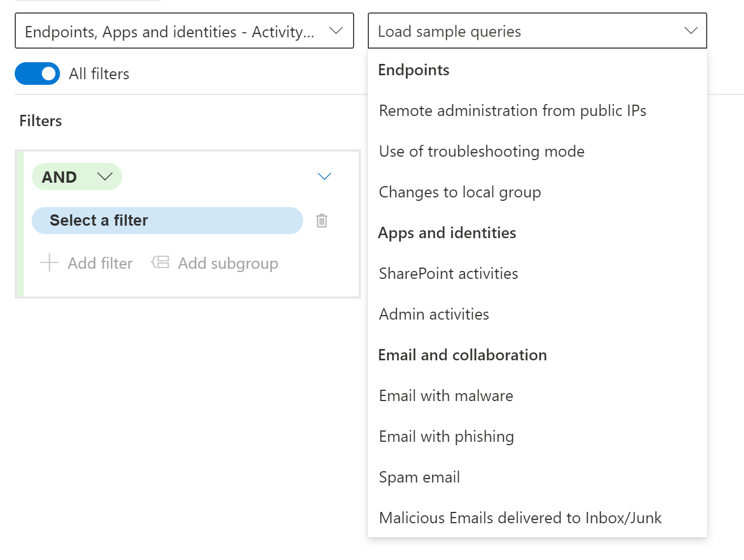This screenshot has height=560, width=744.
Task: Click the plus icon for Add filter
Action: point(50,263)
